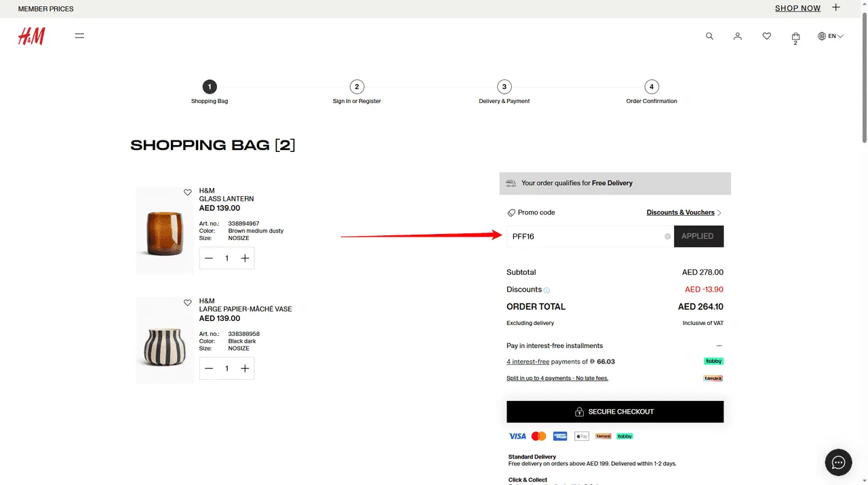The width and height of the screenshot is (868, 485).
Task: Add Glass Lantern to wishlist heart
Action: click(x=188, y=193)
